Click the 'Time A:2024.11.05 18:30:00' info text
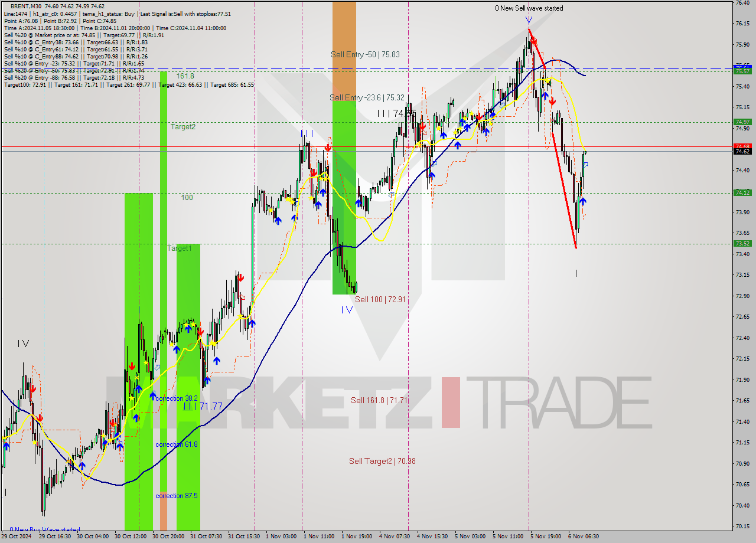The width and height of the screenshot is (756, 543). pos(39,28)
